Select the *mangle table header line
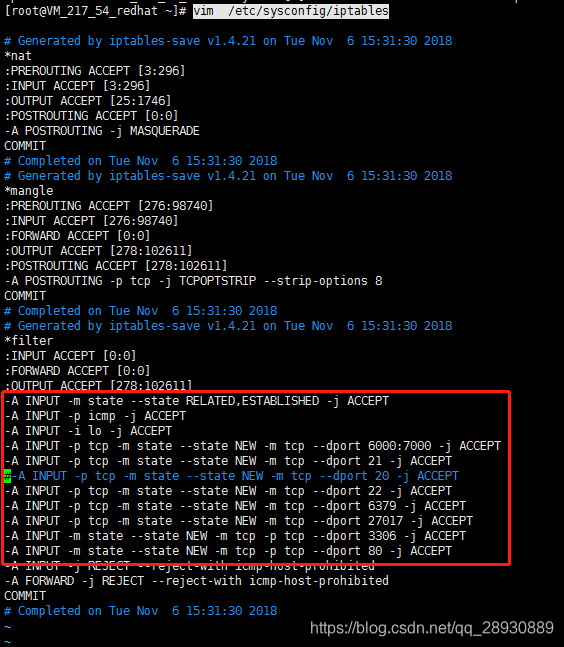Screen dimensions: 564x647 [28, 191]
